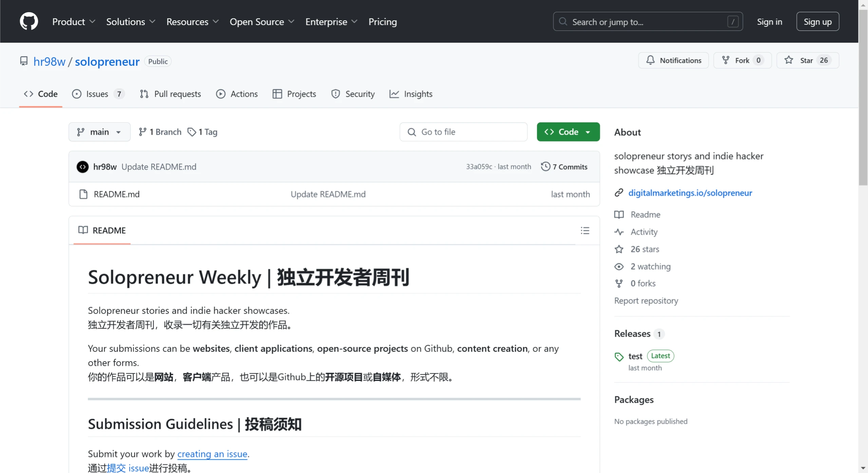This screenshot has width=868, height=473.
Task: Click the creating an issue link
Action: [x=212, y=454]
